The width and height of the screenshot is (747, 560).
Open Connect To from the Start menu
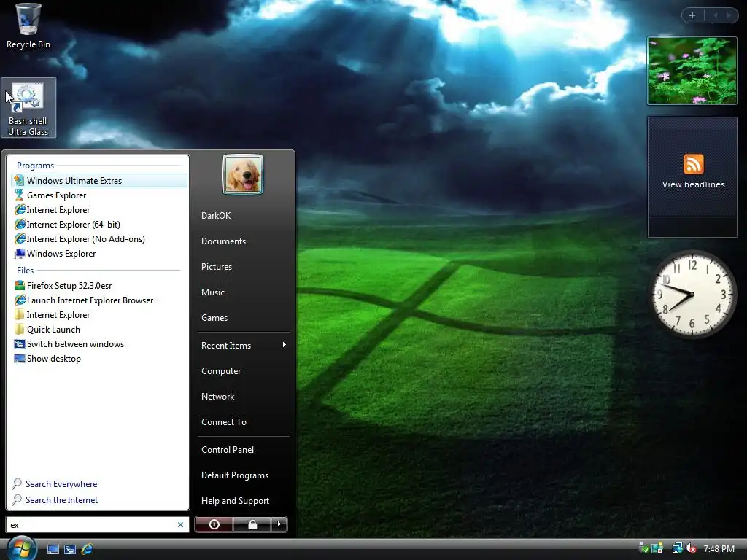point(223,422)
